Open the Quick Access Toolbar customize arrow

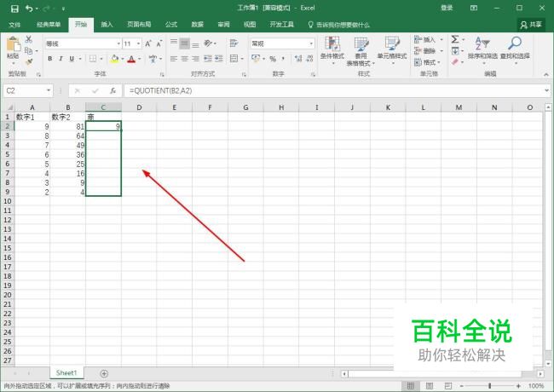click(x=63, y=9)
